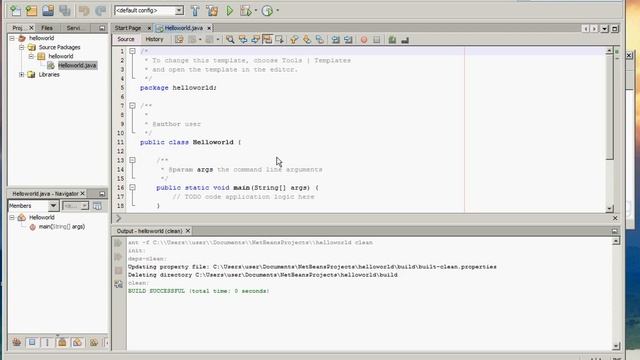Image resolution: width=640 pixels, height=360 pixels.
Task: Select Helloworld.java in project tree
Action: point(77,65)
